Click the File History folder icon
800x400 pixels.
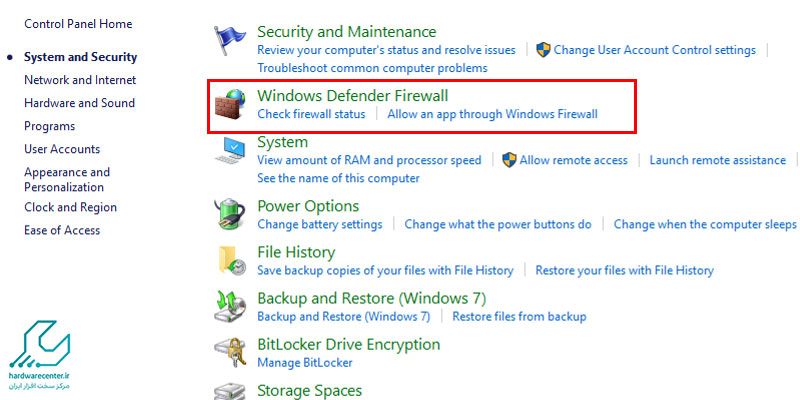231,261
